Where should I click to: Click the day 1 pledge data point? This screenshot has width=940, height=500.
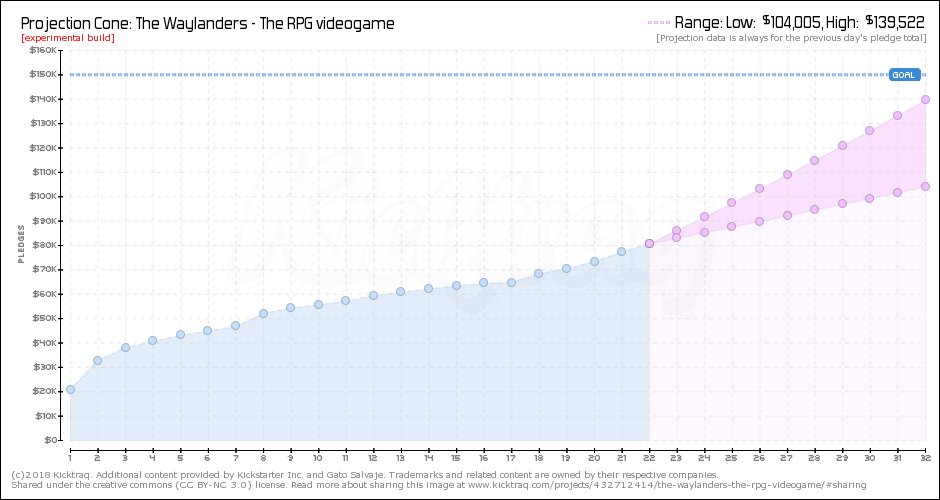point(70,389)
